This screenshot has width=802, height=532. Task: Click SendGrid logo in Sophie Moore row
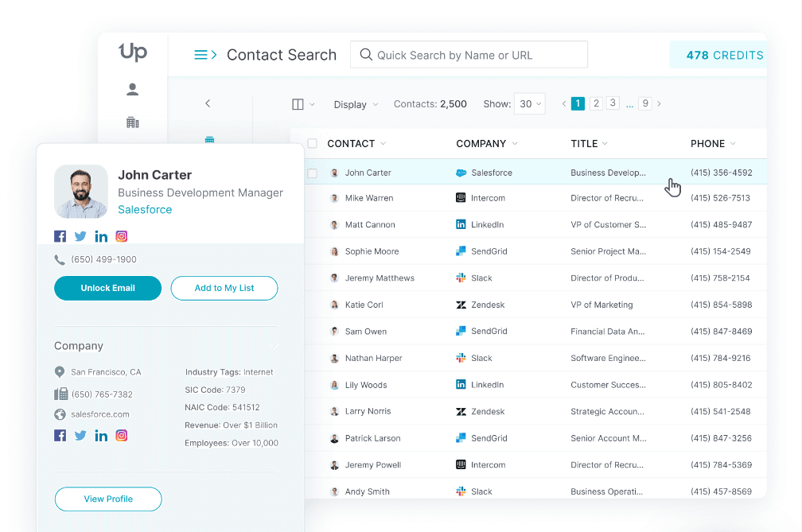461,251
